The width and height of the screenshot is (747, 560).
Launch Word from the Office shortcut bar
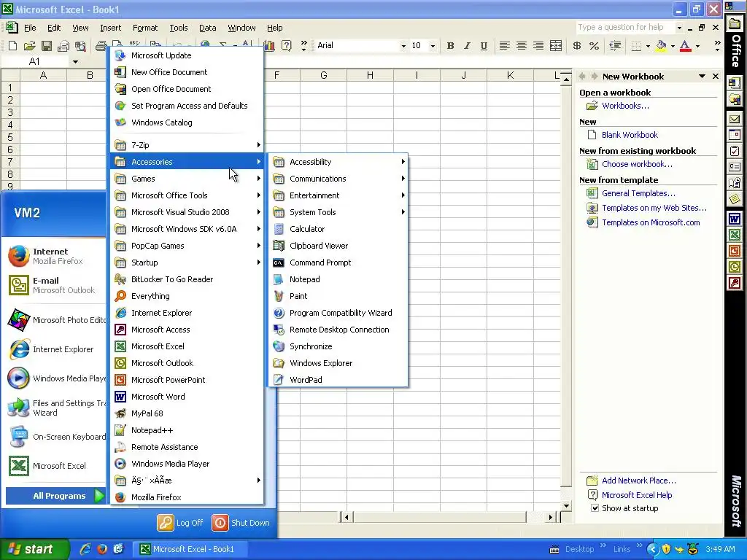pyautogui.click(x=734, y=219)
